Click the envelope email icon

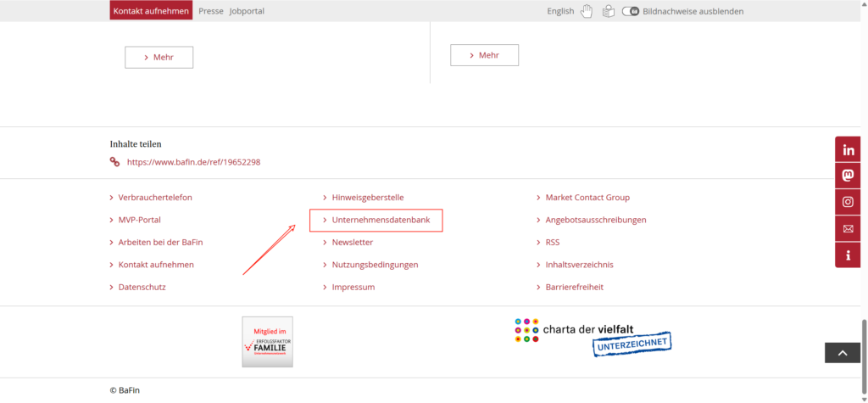[848, 228]
